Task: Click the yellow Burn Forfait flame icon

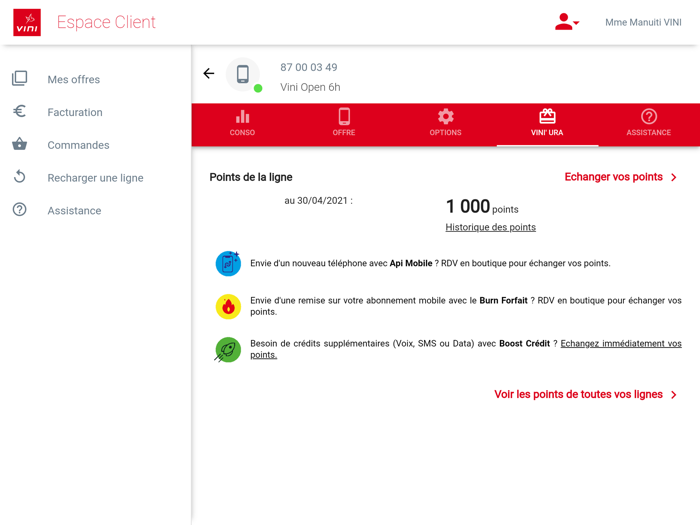Action: click(228, 307)
